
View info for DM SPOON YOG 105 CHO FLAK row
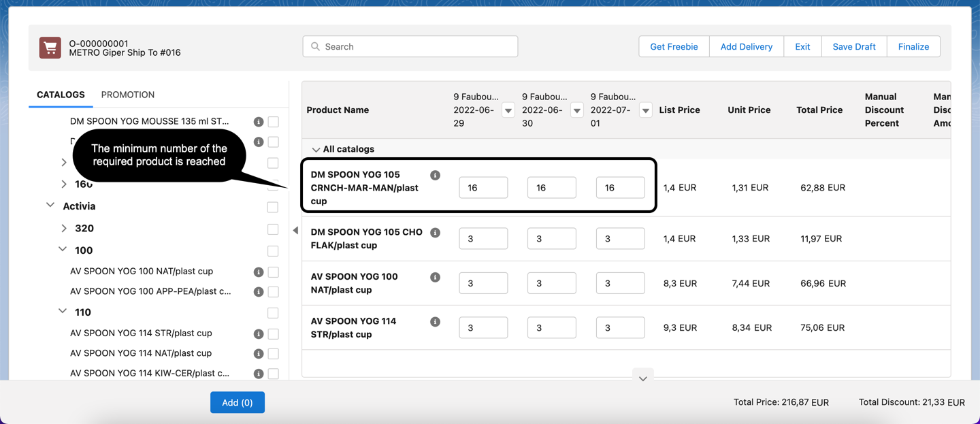(x=435, y=233)
